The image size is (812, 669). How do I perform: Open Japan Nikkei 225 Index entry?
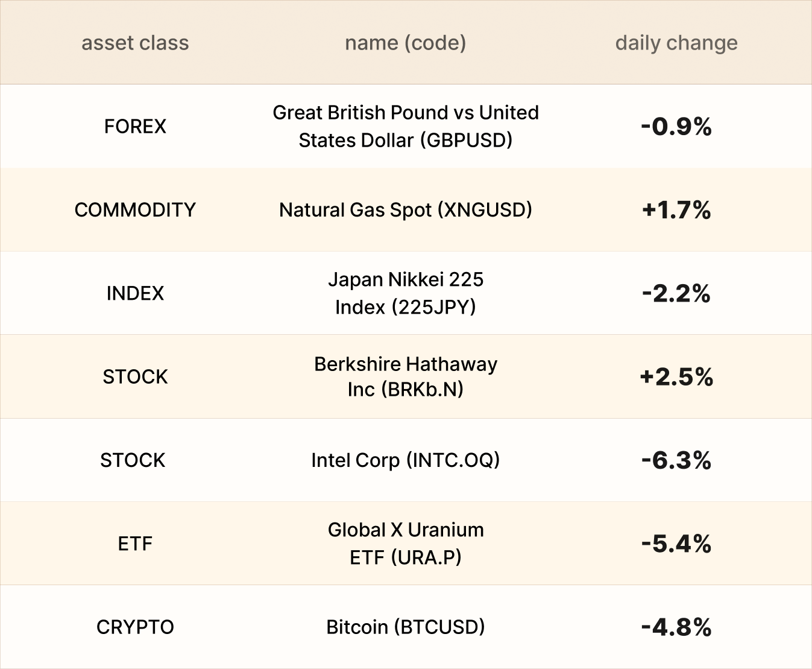tap(405, 293)
